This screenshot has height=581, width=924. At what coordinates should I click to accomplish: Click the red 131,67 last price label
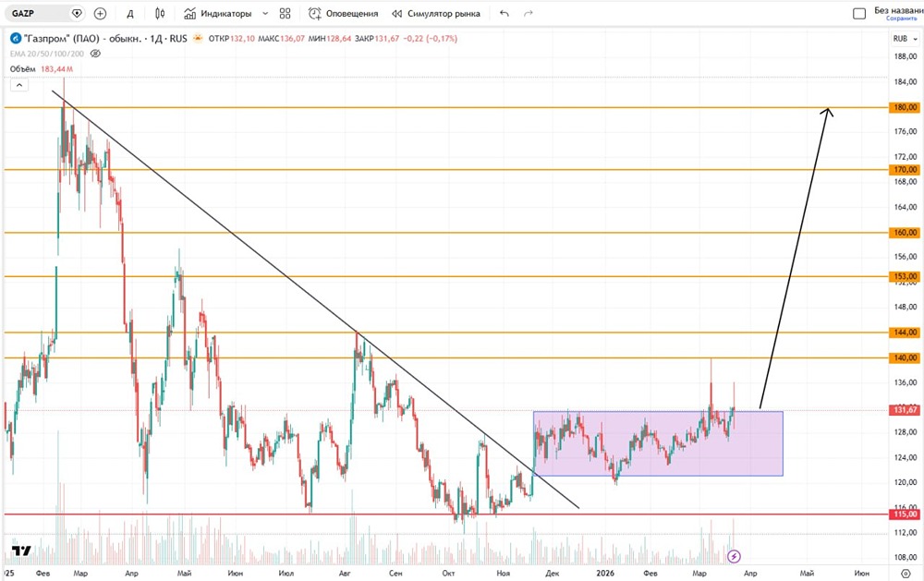[x=906, y=409]
